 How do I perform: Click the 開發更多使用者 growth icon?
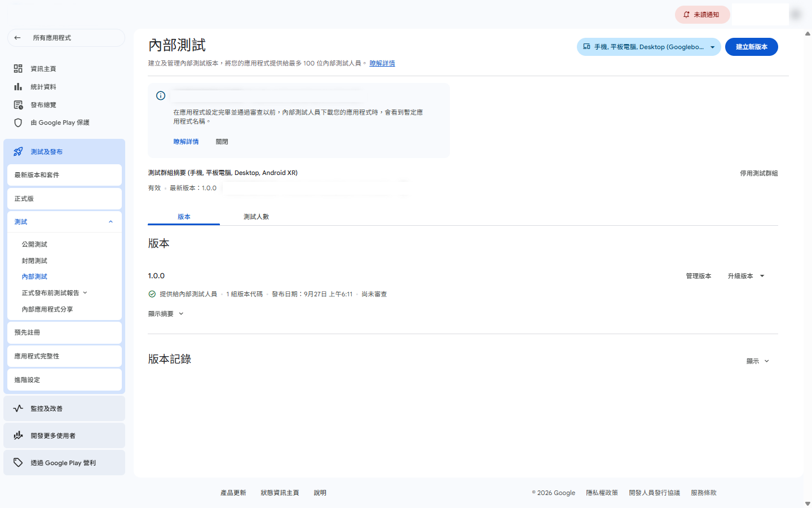tap(18, 435)
